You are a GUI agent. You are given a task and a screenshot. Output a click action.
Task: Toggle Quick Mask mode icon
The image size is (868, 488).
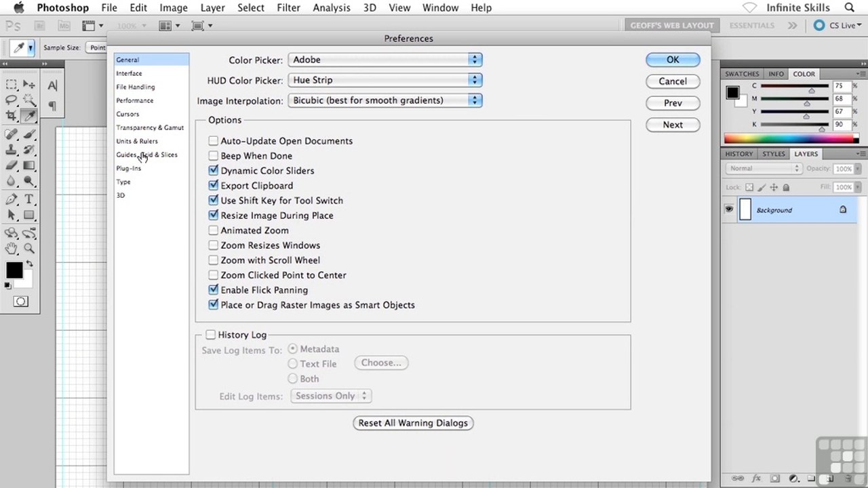coord(20,302)
